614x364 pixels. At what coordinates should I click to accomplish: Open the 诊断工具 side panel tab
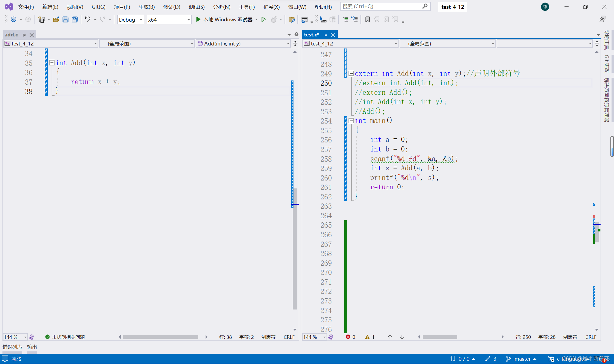607,39
